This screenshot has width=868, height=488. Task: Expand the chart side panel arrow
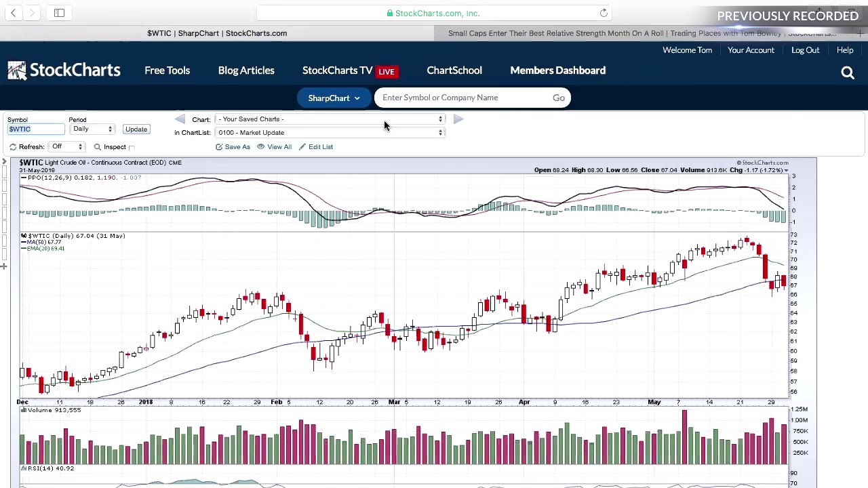point(4,162)
